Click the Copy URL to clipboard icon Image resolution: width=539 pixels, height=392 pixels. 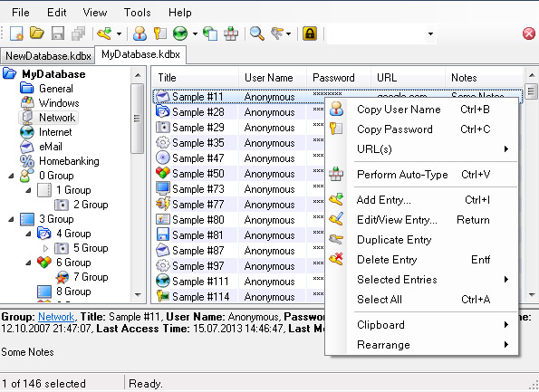pyautogui.click(x=210, y=33)
